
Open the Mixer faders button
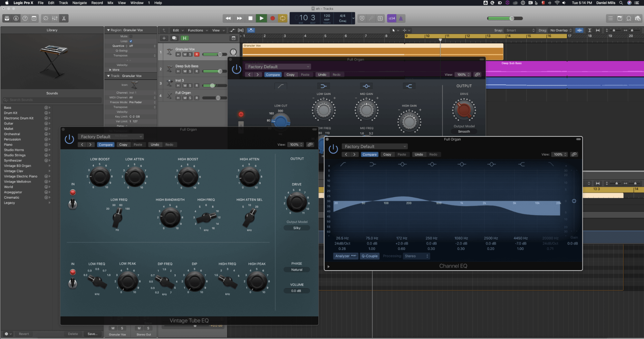55,18
